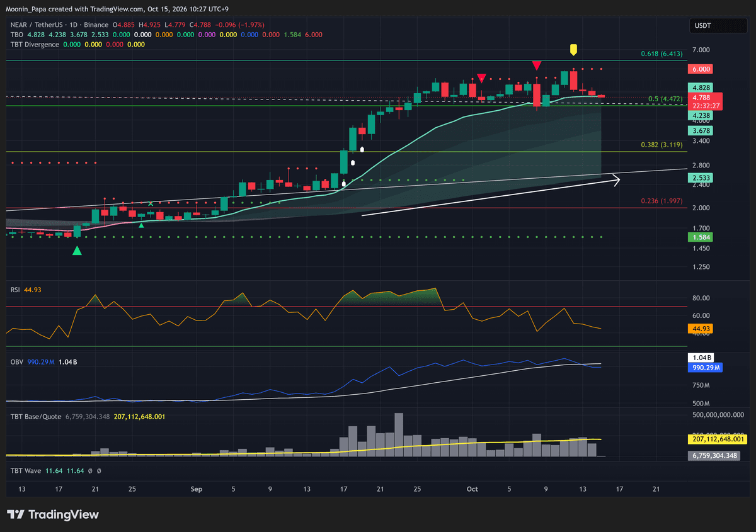Click the Sep label on the time axis
The image size is (756, 532).
tap(196, 489)
